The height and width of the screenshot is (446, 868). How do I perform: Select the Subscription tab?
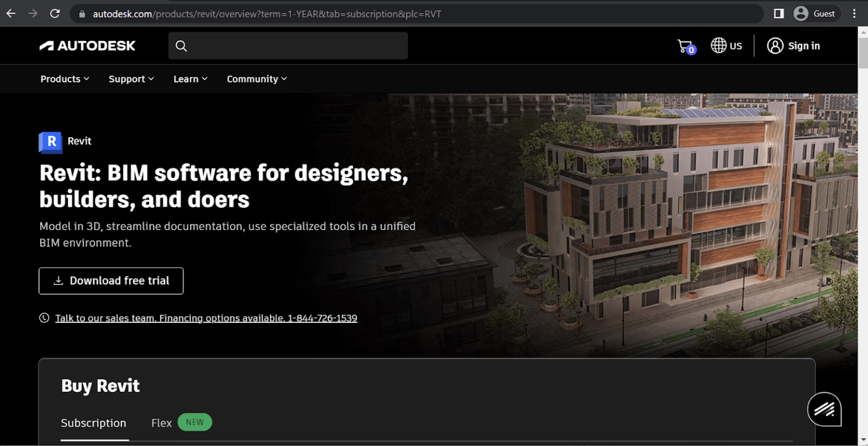[x=94, y=422]
